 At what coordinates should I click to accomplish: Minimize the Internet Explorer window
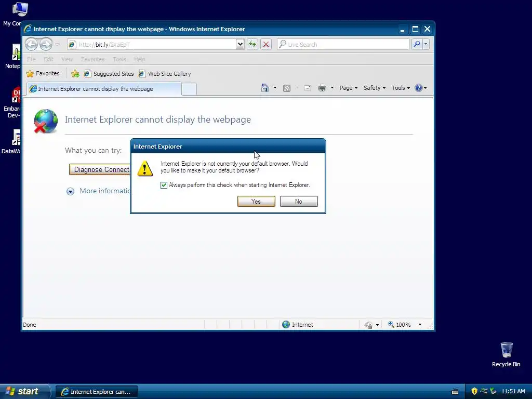click(x=403, y=29)
